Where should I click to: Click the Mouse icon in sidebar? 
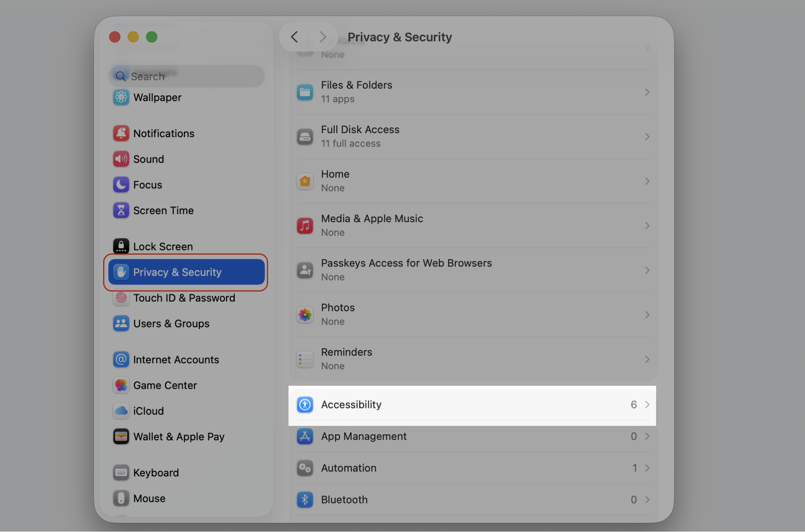click(x=121, y=498)
